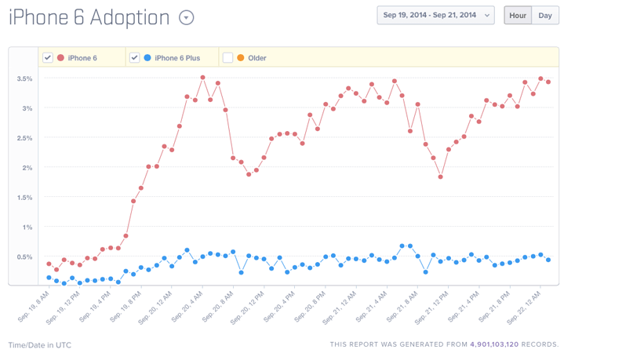Click the iPhone 6 Plus legend label
Image resolution: width=644 pixels, height=353 pixels.
177,58
